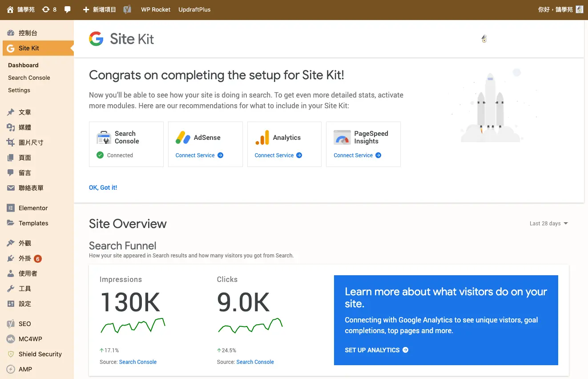Screen dimensions: 588x379
Task: Open Search Console submenu item
Action: click(29, 77)
